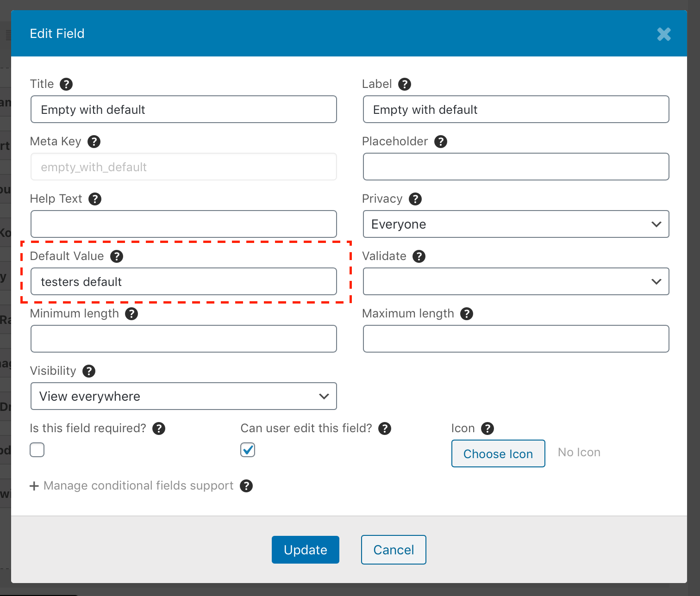Image resolution: width=700 pixels, height=596 pixels.
Task: Click the Cancel button
Action: (394, 550)
